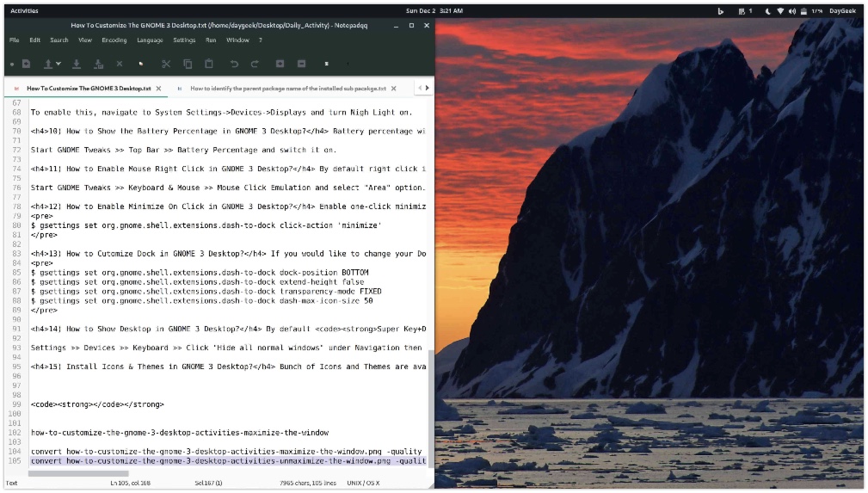This screenshot has height=493, width=868.
Task: Click the Save file toolbar icon
Action: (77, 64)
